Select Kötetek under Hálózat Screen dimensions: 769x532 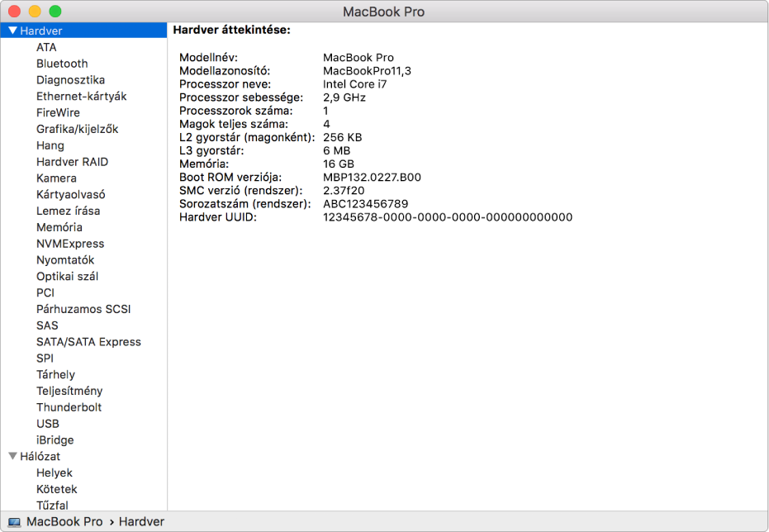[57, 489]
